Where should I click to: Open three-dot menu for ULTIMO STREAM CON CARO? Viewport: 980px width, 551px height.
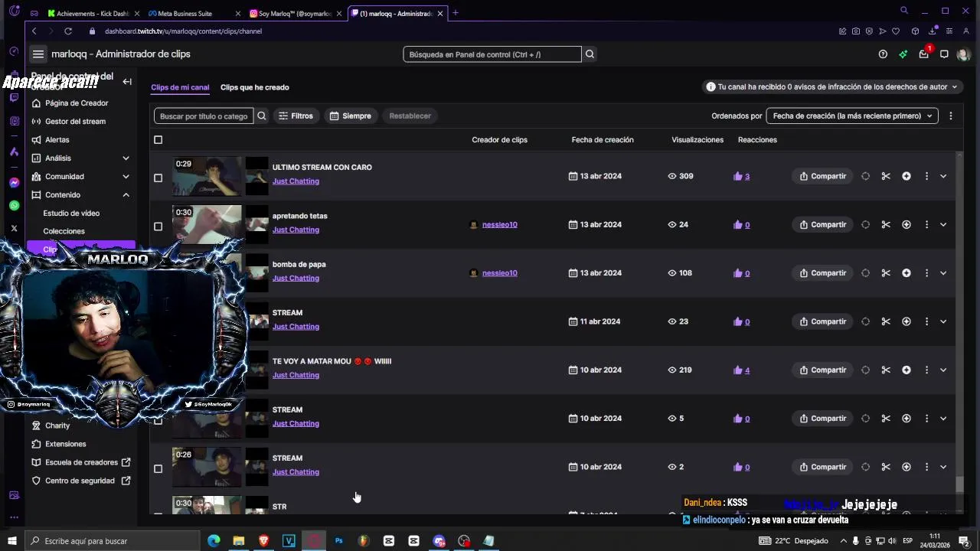pos(926,176)
